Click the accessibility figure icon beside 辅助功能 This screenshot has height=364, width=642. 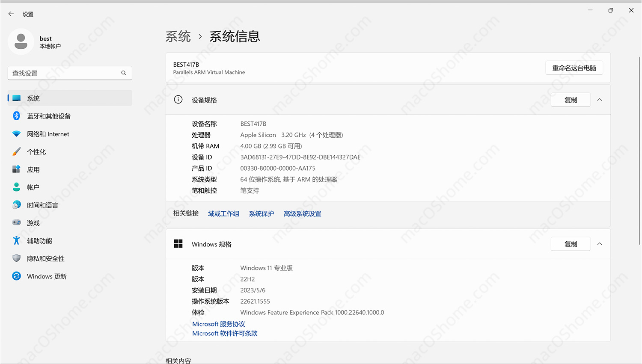click(x=17, y=240)
